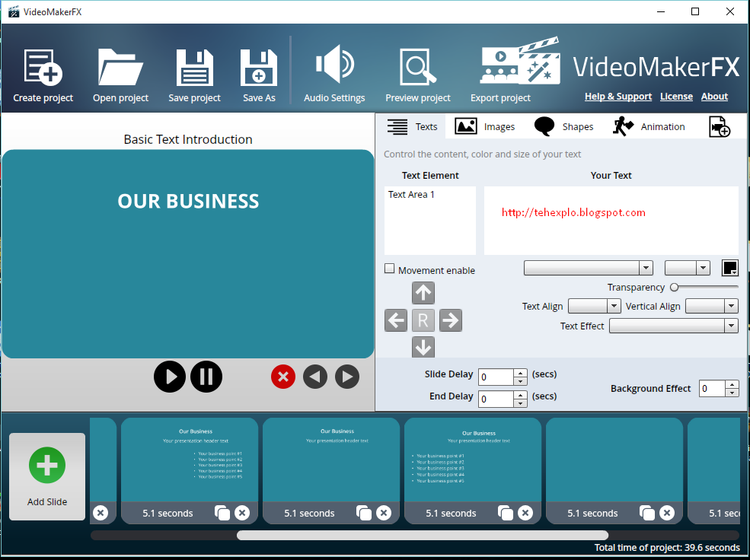Move text down with the down arrow
This screenshot has height=560, width=750.
click(423, 347)
